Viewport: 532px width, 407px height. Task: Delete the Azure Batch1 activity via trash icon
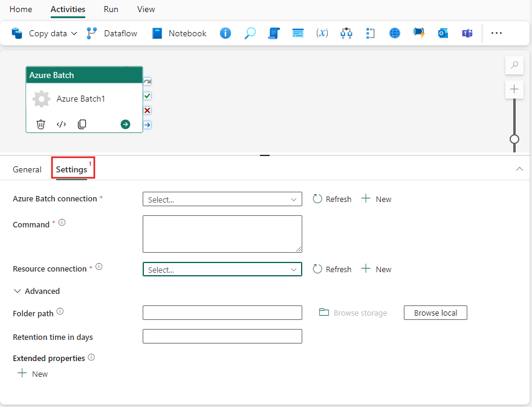[x=41, y=124]
